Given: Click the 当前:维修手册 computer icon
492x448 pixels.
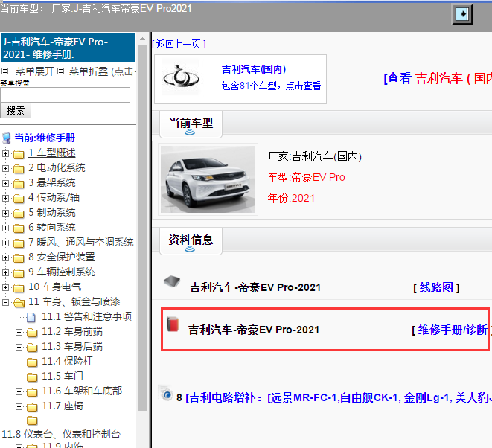Looking at the screenshot, I should click(6, 138).
